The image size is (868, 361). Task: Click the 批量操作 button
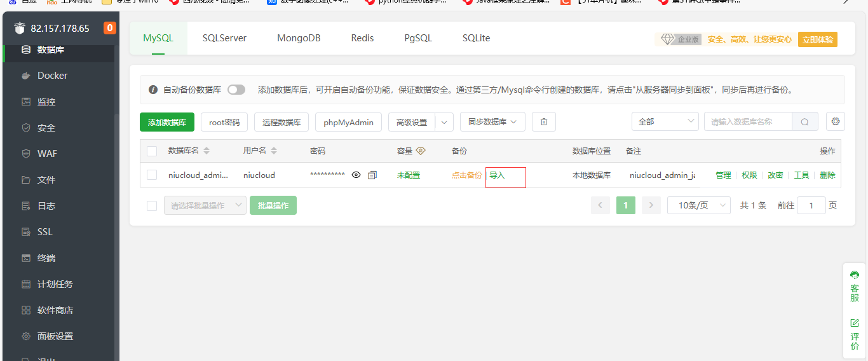point(273,205)
